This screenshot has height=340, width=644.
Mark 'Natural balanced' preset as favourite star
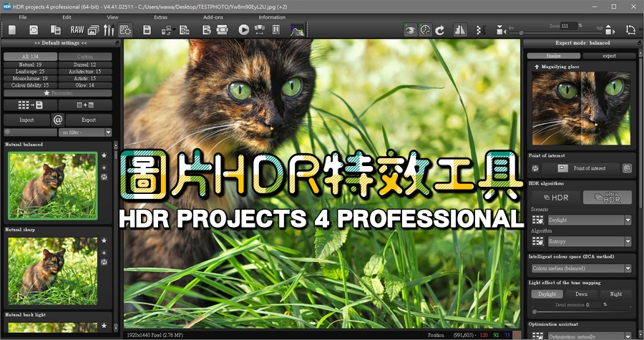click(104, 155)
